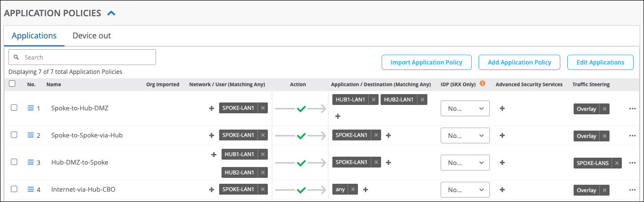
Task: Click Import Application Policy button
Action: (x=426, y=63)
